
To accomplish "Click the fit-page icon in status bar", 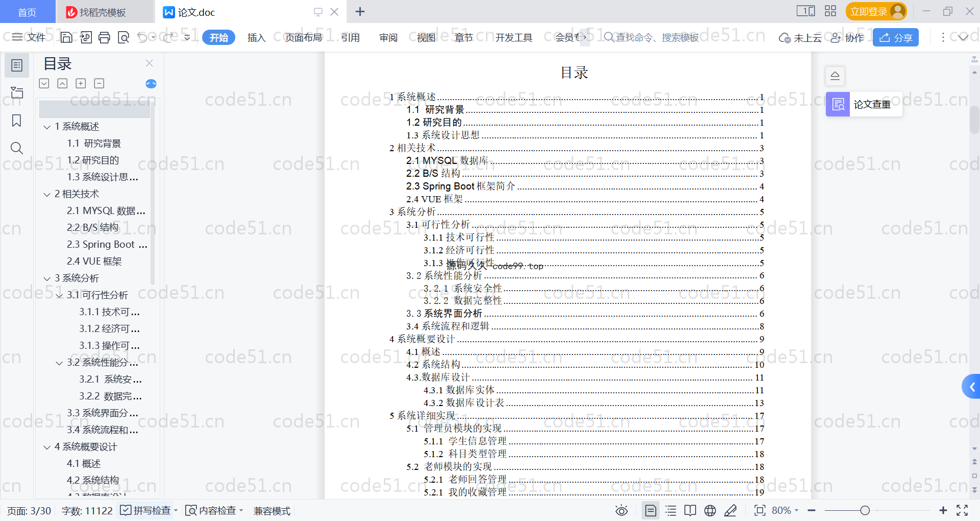I will (759, 510).
